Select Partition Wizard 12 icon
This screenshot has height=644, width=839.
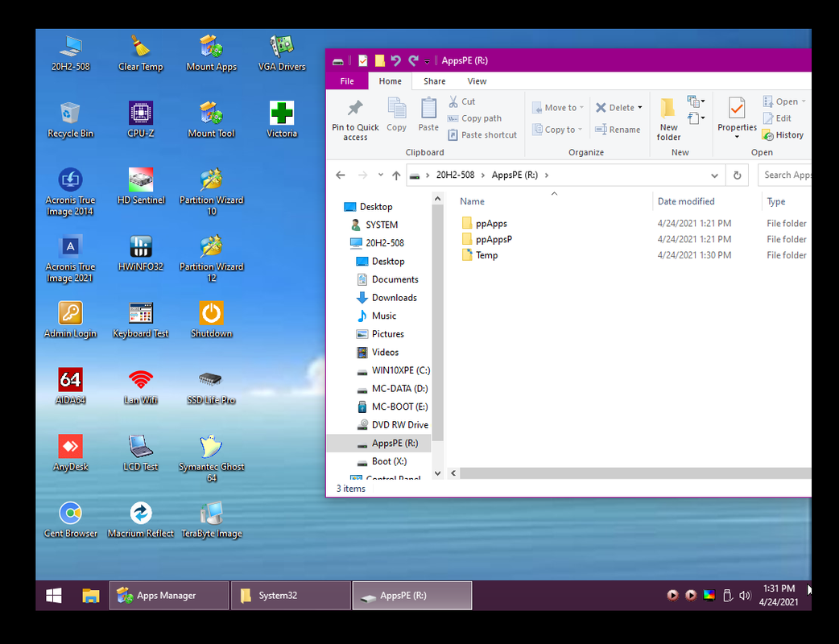pyautogui.click(x=211, y=258)
